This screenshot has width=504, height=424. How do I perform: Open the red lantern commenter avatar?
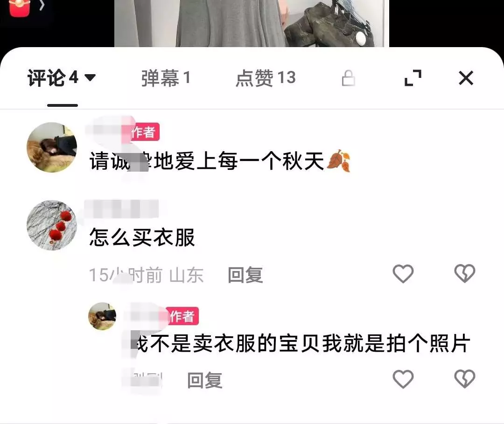(x=52, y=225)
